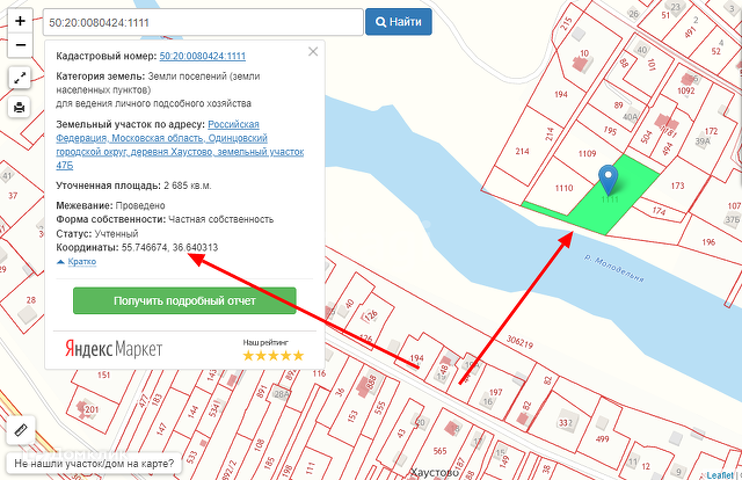The height and width of the screenshot is (480, 742).
Task: Select parcel 195 on the map
Action: tap(610, 130)
